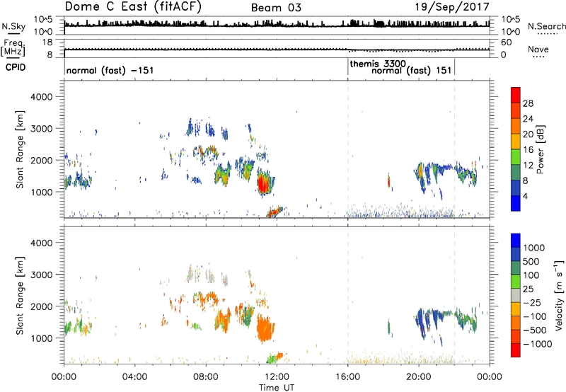The width and height of the screenshot is (566, 392).
Task: Click the "4" value on the Power scale
Action: click(x=526, y=196)
